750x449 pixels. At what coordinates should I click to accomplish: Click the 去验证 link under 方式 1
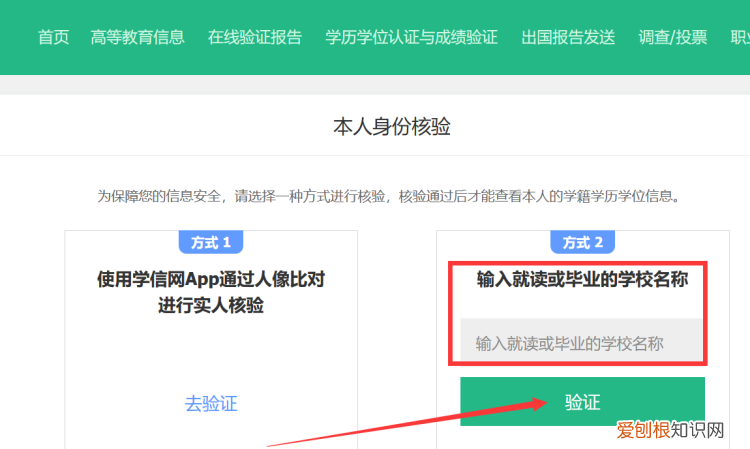[x=211, y=404]
